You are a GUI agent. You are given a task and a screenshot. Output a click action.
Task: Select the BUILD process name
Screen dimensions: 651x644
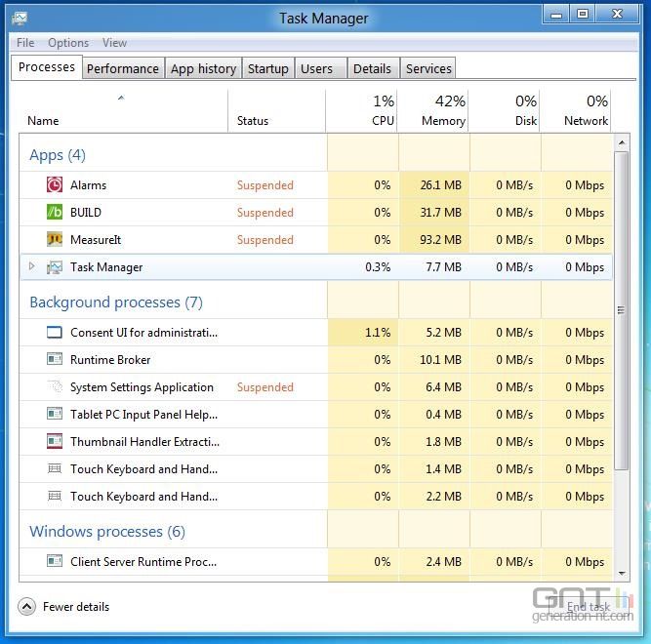coord(86,213)
